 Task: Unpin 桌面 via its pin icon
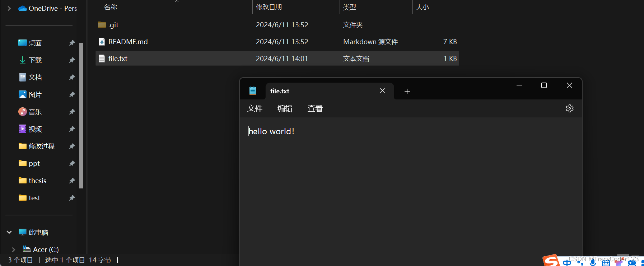[x=72, y=43]
